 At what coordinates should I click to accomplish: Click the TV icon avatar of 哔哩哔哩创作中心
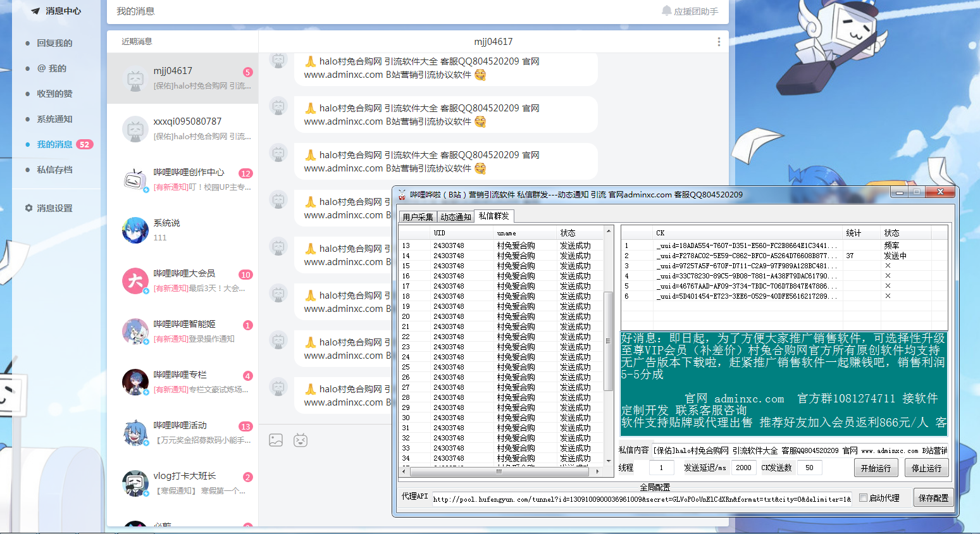coord(135,179)
